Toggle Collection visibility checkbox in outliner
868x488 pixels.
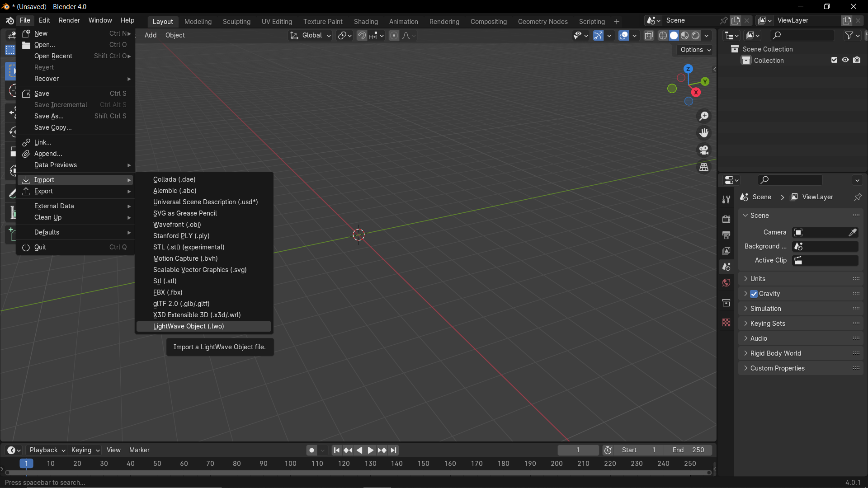pyautogui.click(x=835, y=60)
